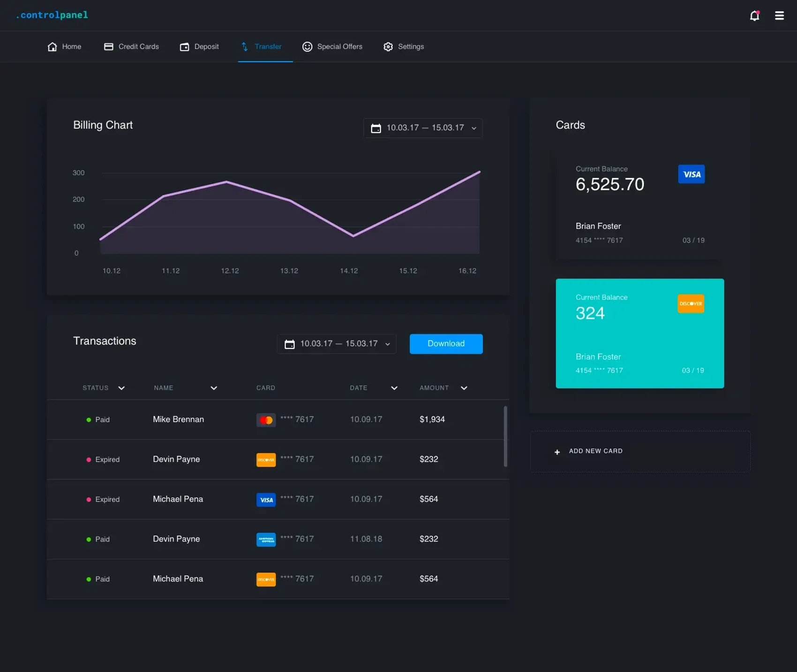Click the plus icon for new card
This screenshot has width=797, height=672.
click(x=557, y=452)
